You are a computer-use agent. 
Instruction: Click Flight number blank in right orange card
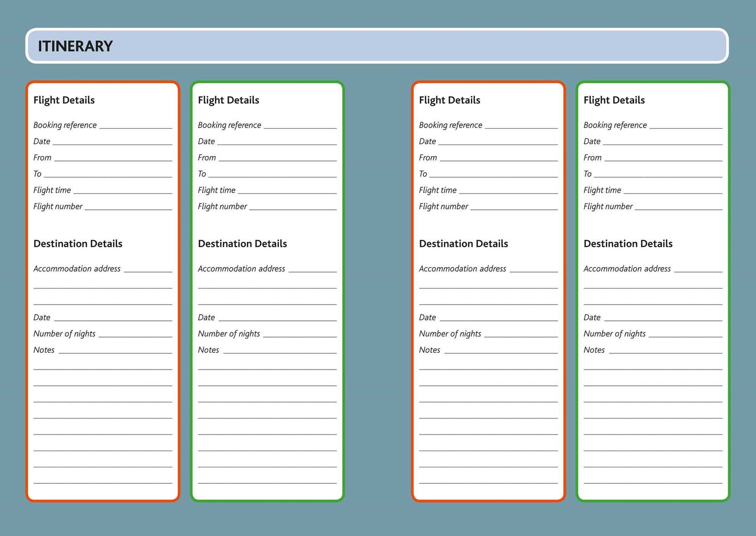(x=515, y=207)
